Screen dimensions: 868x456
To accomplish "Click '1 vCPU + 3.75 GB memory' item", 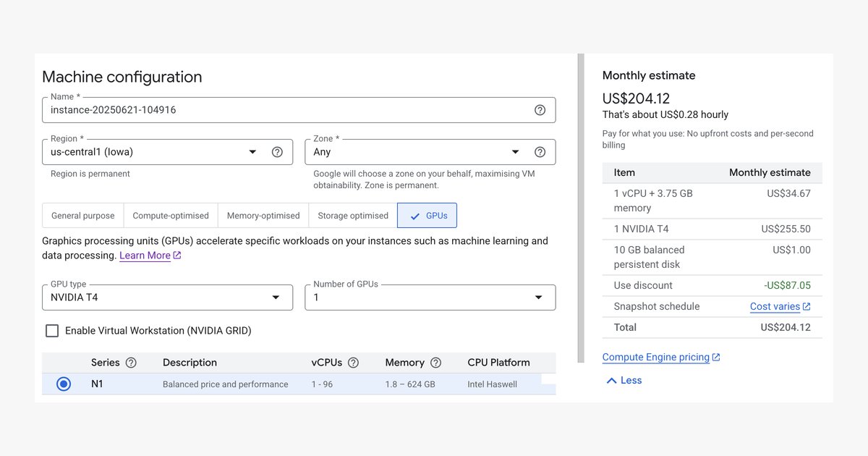I will (x=653, y=200).
